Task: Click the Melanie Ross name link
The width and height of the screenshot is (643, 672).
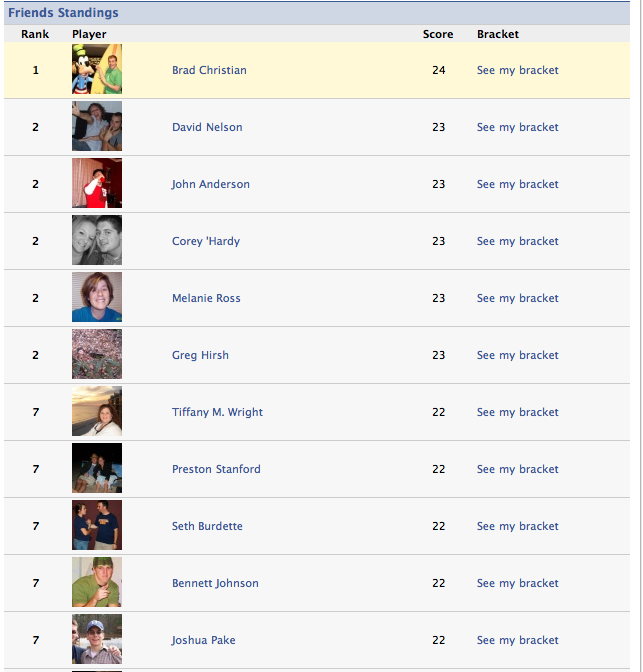Action: click(206, 298)
